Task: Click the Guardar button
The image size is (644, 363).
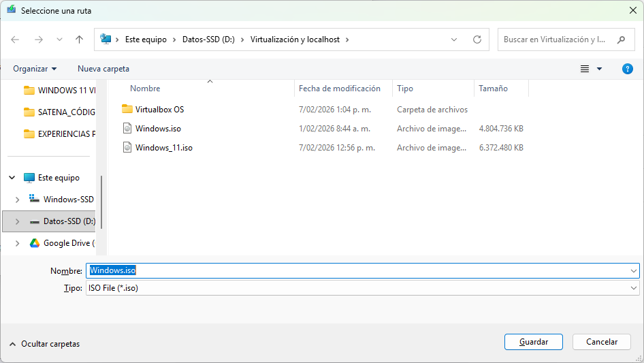Action: (x=533, y=342)
